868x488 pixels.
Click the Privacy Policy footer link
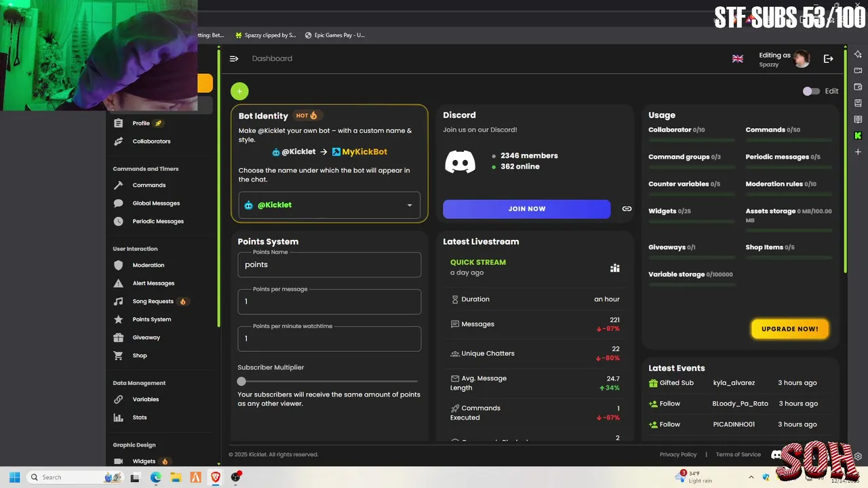coord(678,455)
